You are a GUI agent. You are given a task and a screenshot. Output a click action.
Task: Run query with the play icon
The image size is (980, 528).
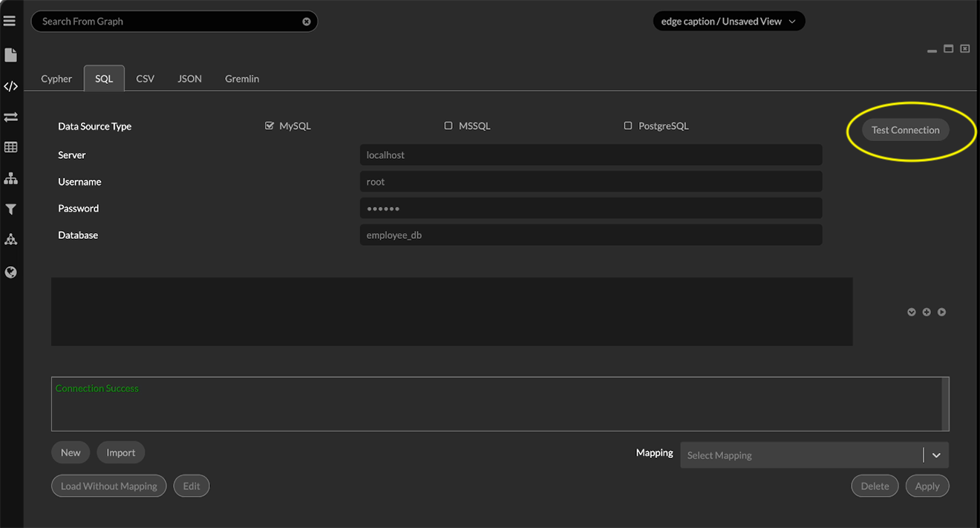941,312
